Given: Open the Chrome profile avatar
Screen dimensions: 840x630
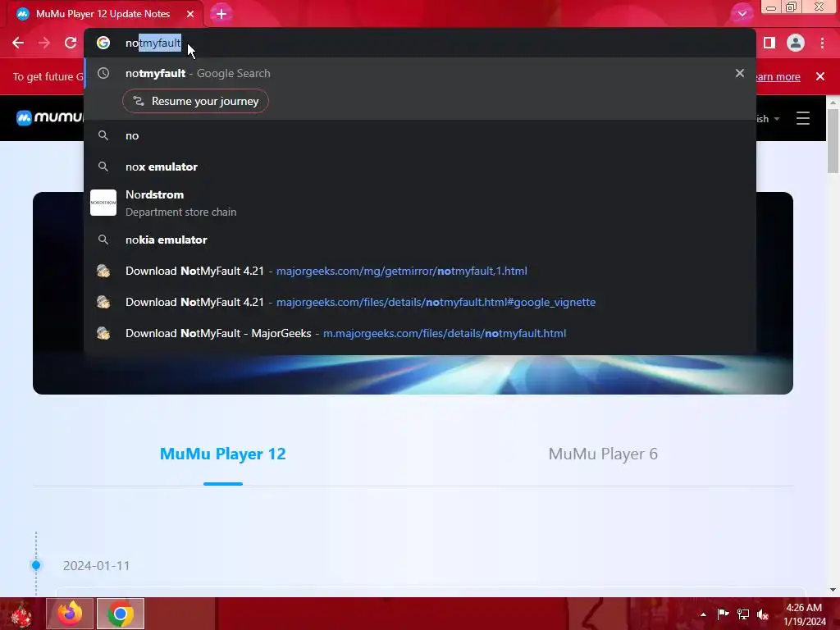Looking at the screenshot, I should pos(796,43).
